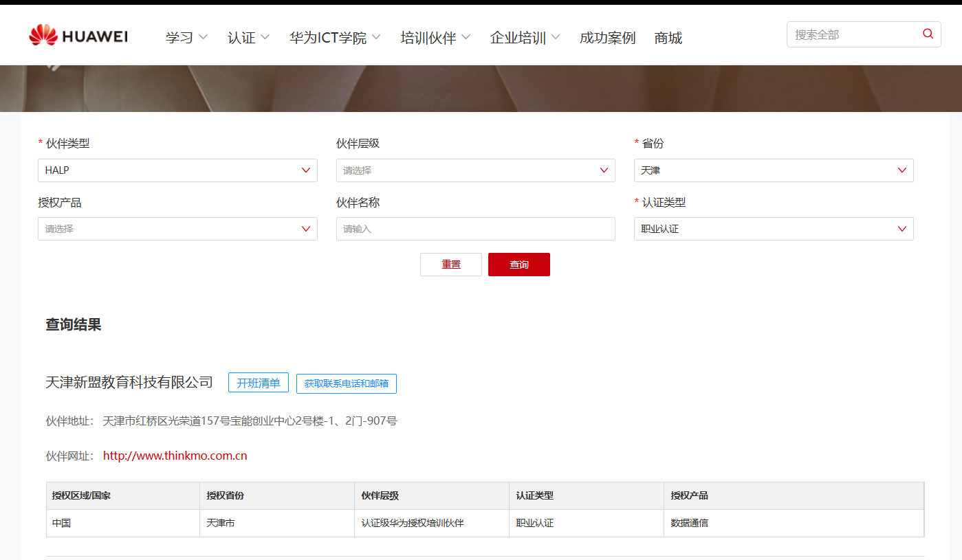Open the 认证类型 dropdown showing 职业认证
962x560 pixels.
(x=773, y=229)
